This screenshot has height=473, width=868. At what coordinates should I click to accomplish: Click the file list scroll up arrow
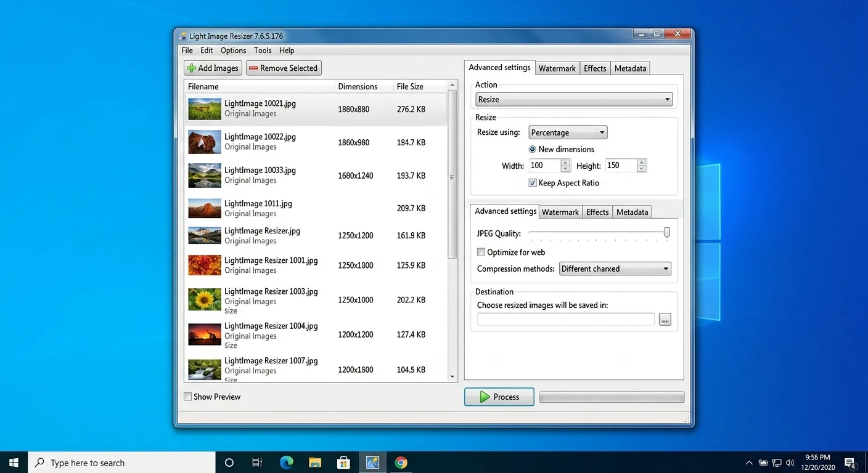point(452,85)
